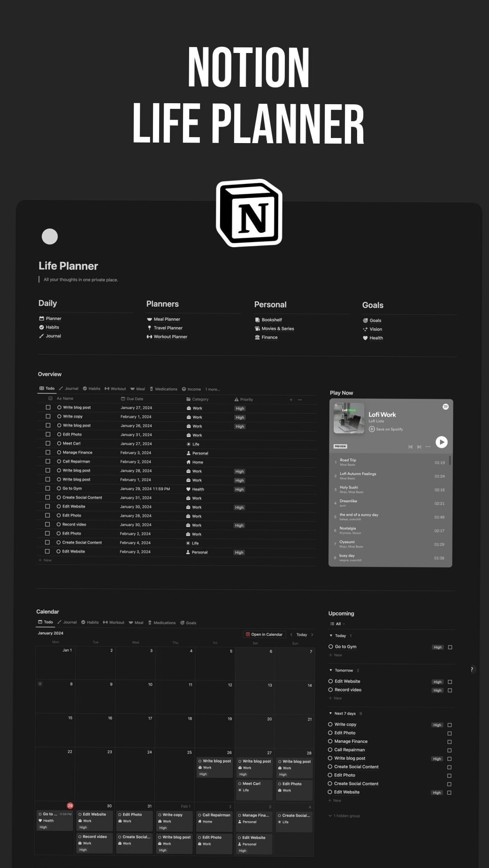Click the round page icon above Life Planner
489x868 pixels.
50,236
